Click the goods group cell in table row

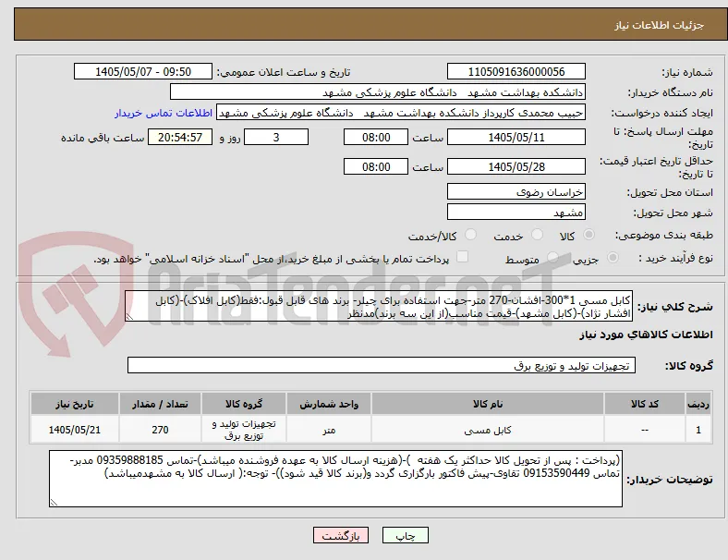[244, 430]
